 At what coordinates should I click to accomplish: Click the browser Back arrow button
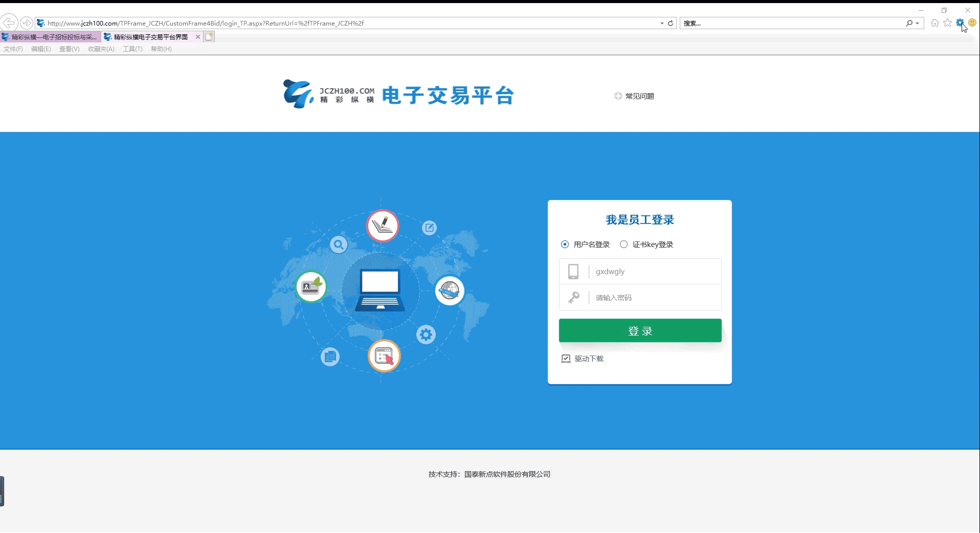coord(9,23)
